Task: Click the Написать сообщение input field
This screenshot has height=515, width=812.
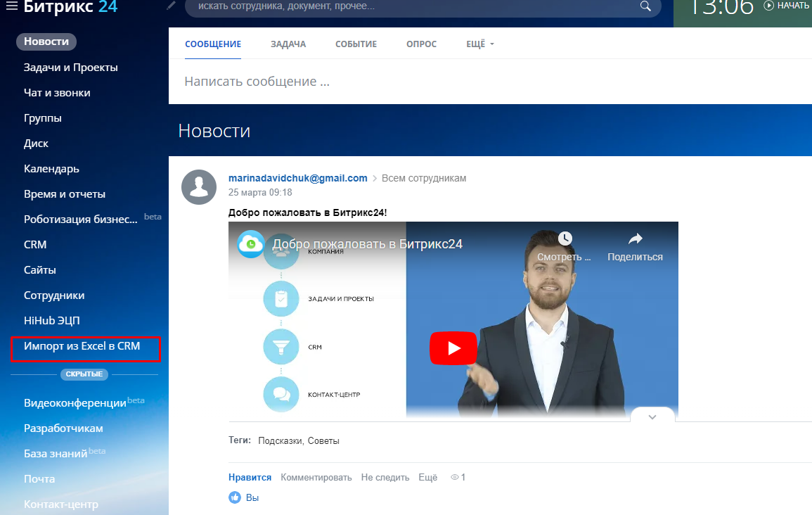Action: (422, 82)
